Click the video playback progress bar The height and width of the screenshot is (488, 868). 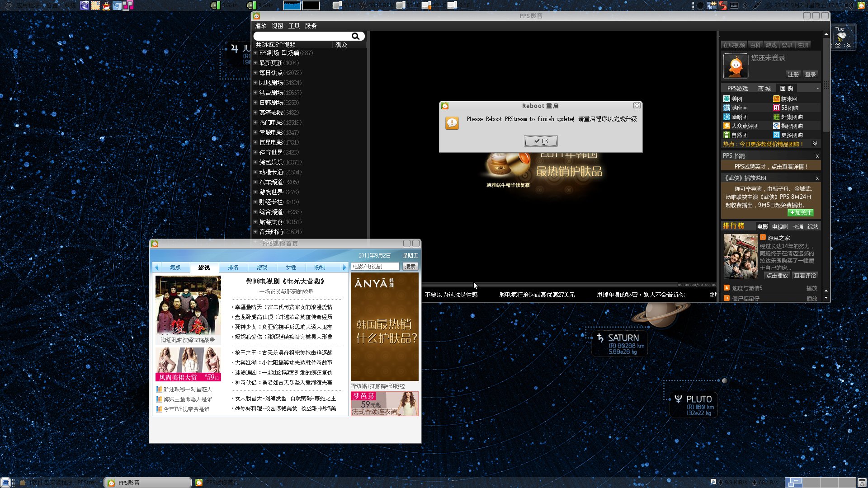549,285
